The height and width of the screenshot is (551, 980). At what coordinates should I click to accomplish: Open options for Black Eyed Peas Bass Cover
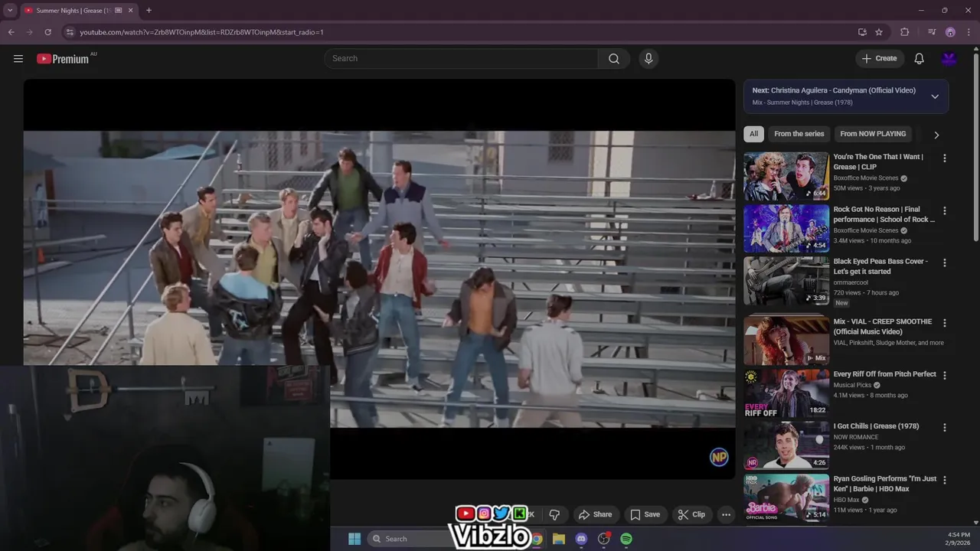(944, 262)
